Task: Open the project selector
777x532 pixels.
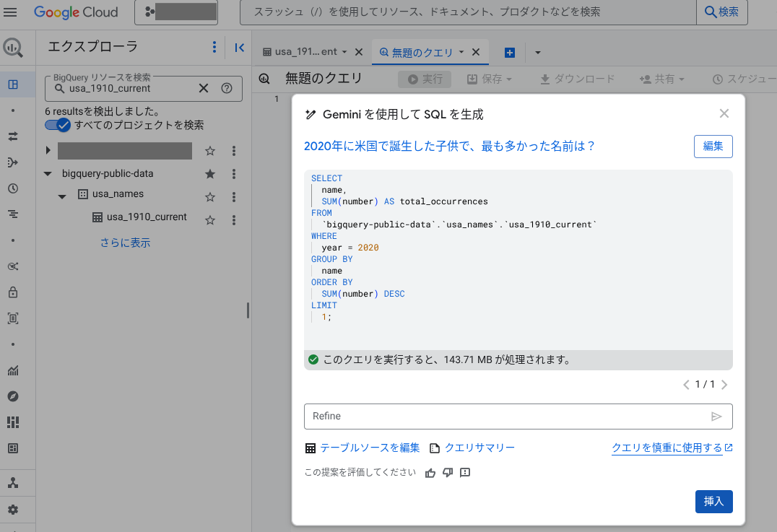Action: pos(176,12)
